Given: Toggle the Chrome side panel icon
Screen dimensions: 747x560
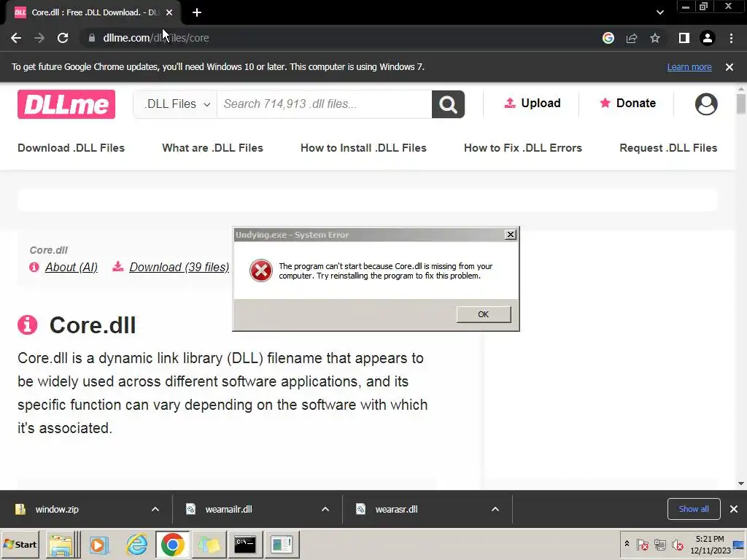Looking at the screenshot, I should tap(684, 38).
